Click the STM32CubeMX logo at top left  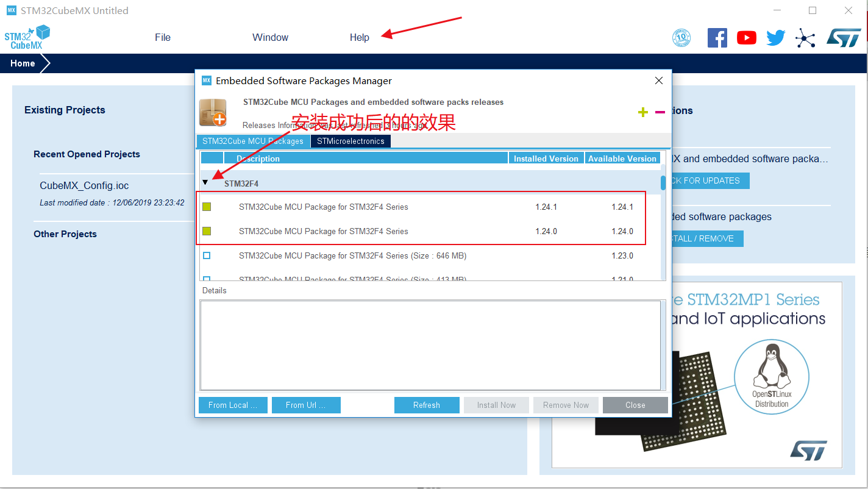(x=27, y=37)
